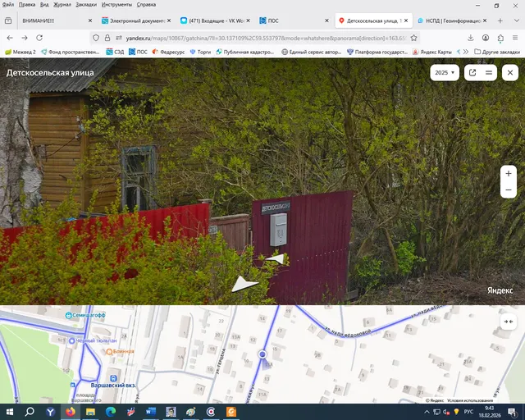
Task: Select Блинная place on the map
Action: coord(120,351)
